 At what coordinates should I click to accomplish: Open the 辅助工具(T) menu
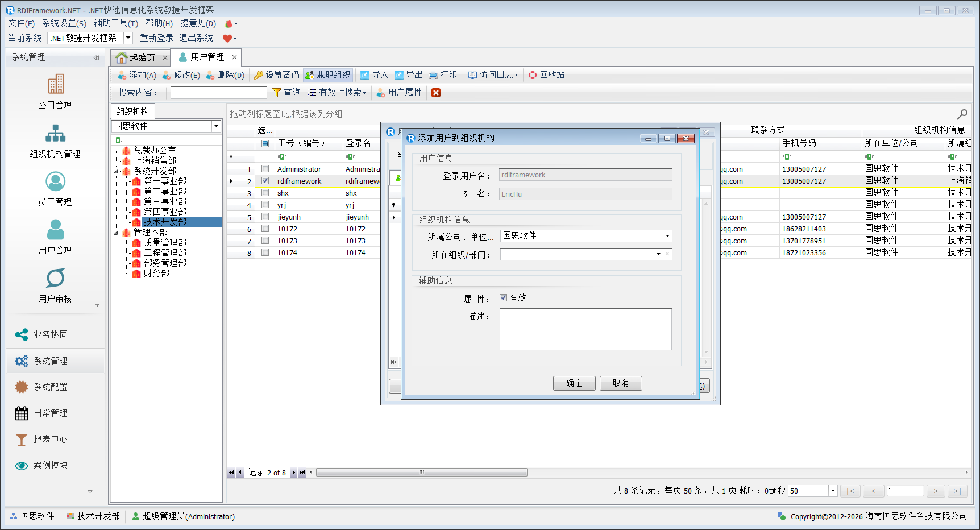[116, 23]
